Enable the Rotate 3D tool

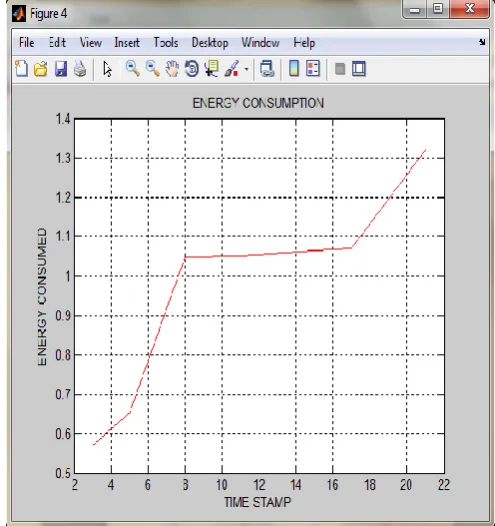coord(192,69)
